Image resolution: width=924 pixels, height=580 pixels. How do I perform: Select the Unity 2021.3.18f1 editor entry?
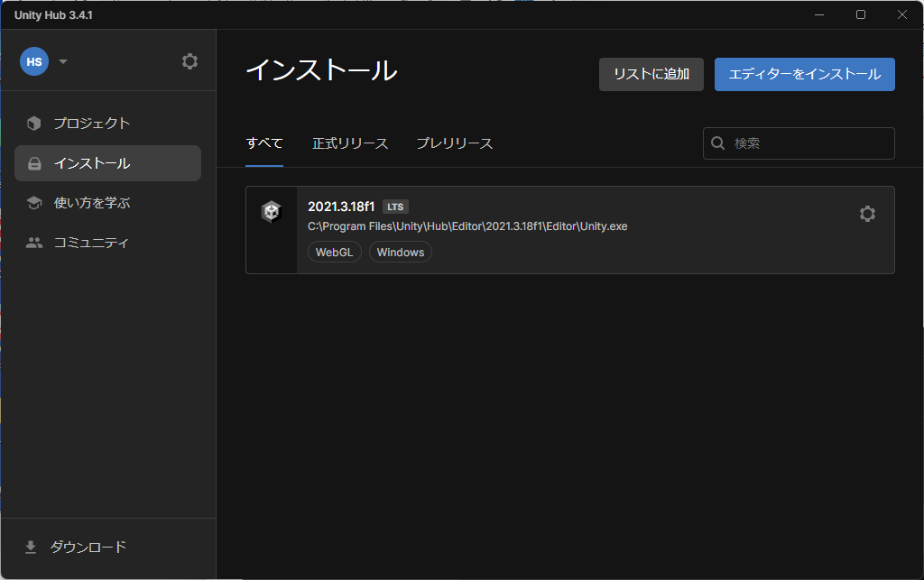(568, 229)
